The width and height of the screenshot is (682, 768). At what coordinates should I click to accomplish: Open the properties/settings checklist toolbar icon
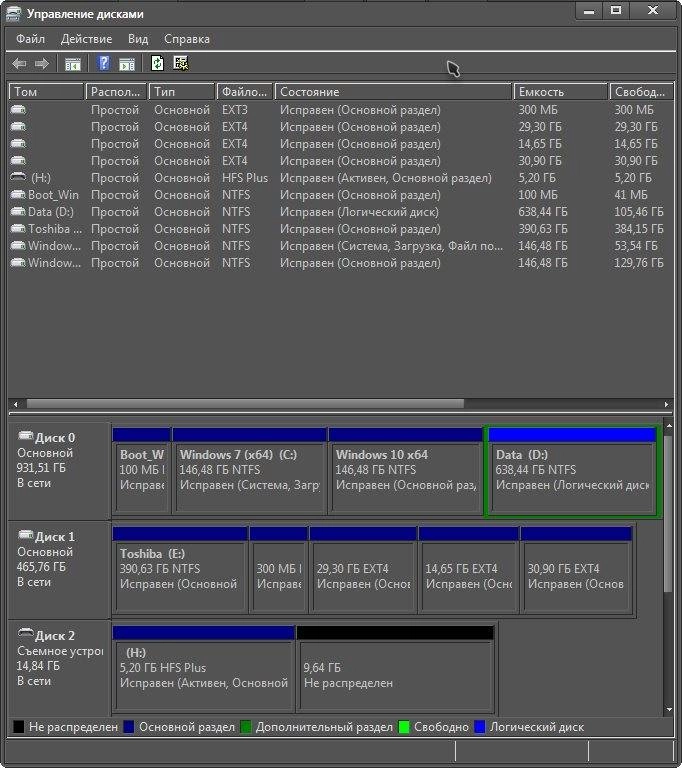(181, 63)
